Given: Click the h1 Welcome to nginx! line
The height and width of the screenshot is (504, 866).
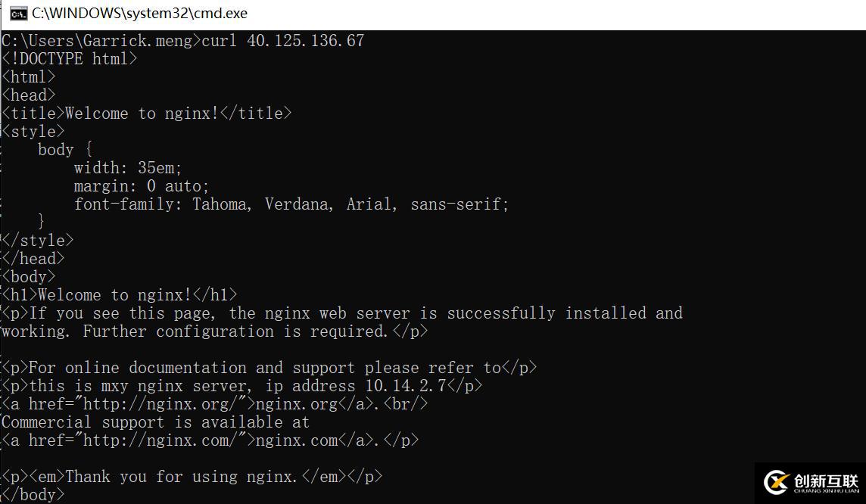Looking at the screenshot, I should point(120,295).
